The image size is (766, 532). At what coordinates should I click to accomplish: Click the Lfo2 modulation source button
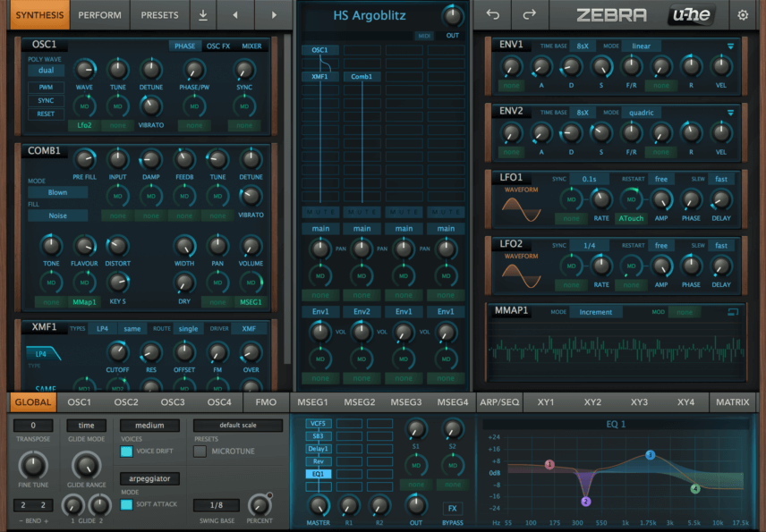[x=84, y=125]
